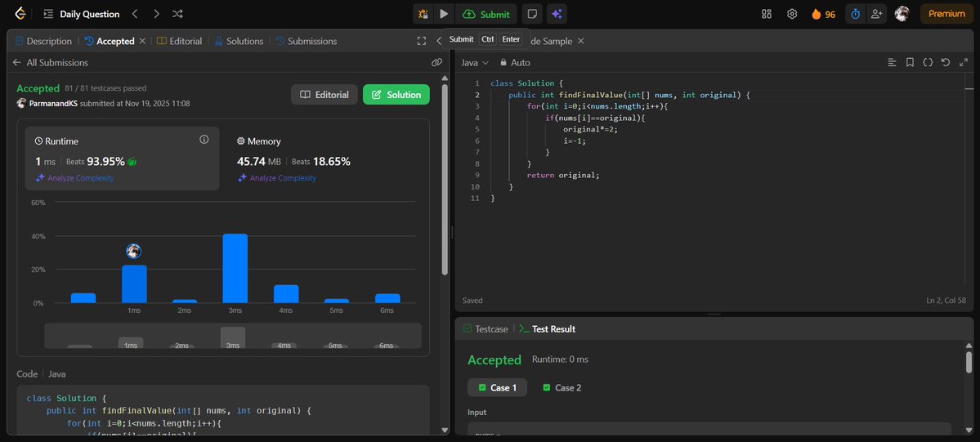Click the Test Result panel scrollbar
980x442 pixels.
click(x=969, y=361)
